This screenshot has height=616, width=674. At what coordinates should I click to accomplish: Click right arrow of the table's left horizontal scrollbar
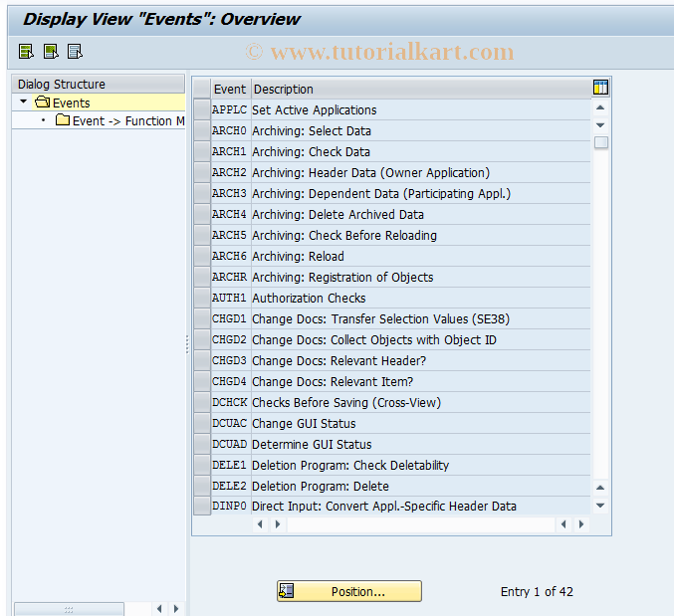[278, 524]
